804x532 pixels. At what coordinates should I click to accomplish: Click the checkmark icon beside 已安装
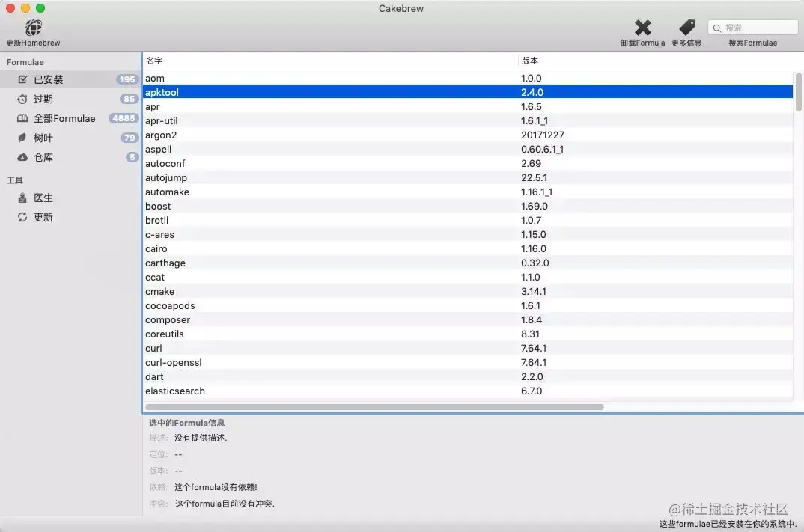point(22,79)
